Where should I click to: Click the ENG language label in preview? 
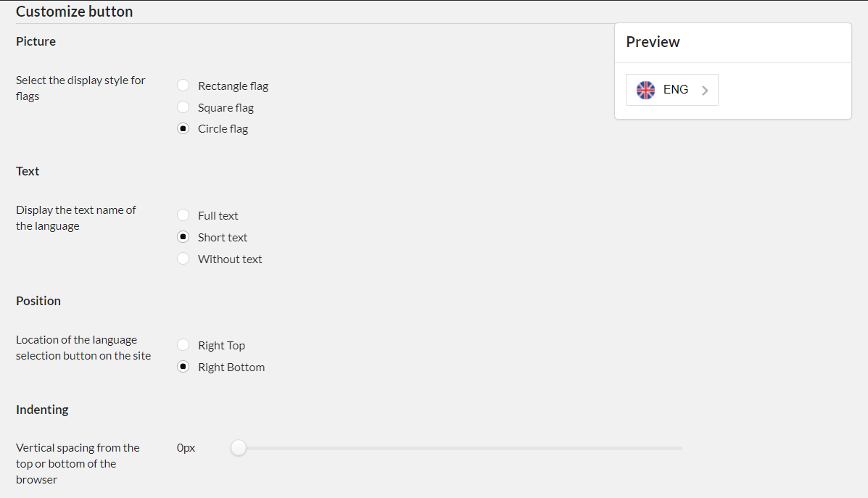(x=676, y=90)
